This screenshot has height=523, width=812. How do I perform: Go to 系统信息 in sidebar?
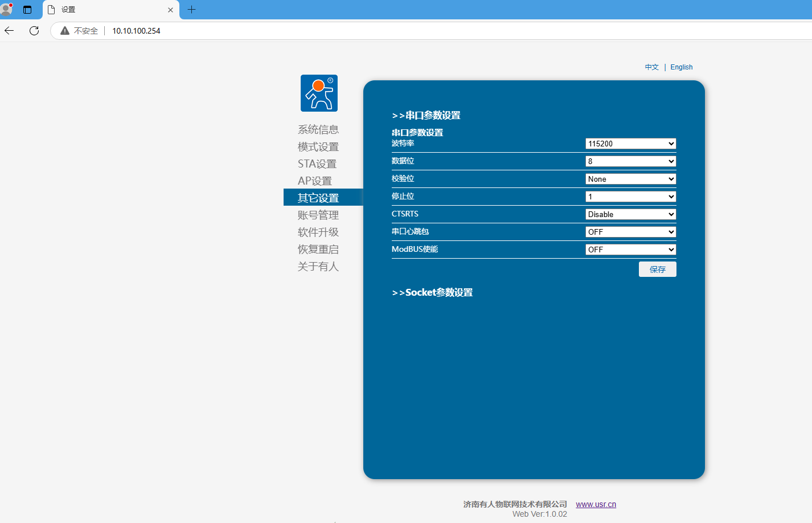[x=318, y=130]
